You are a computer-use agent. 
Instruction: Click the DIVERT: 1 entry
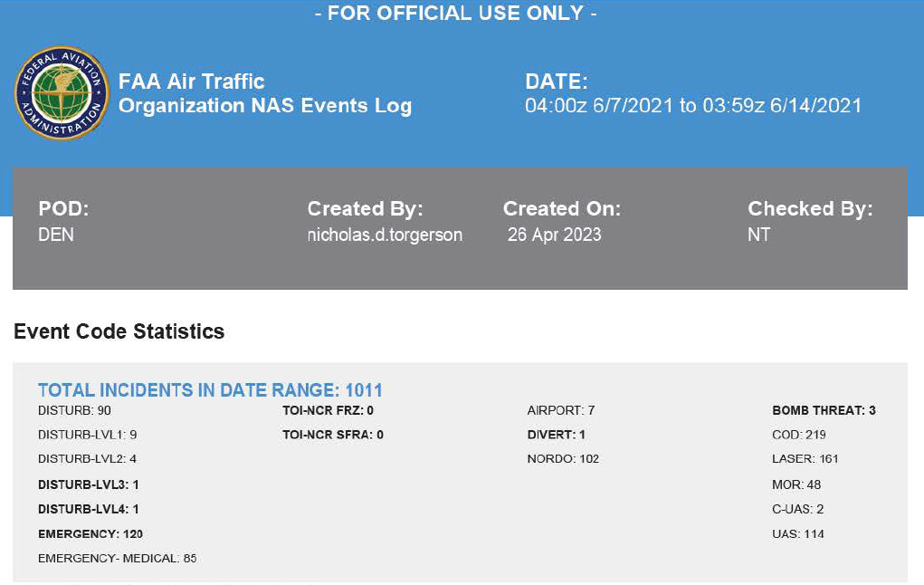(556, 435)
